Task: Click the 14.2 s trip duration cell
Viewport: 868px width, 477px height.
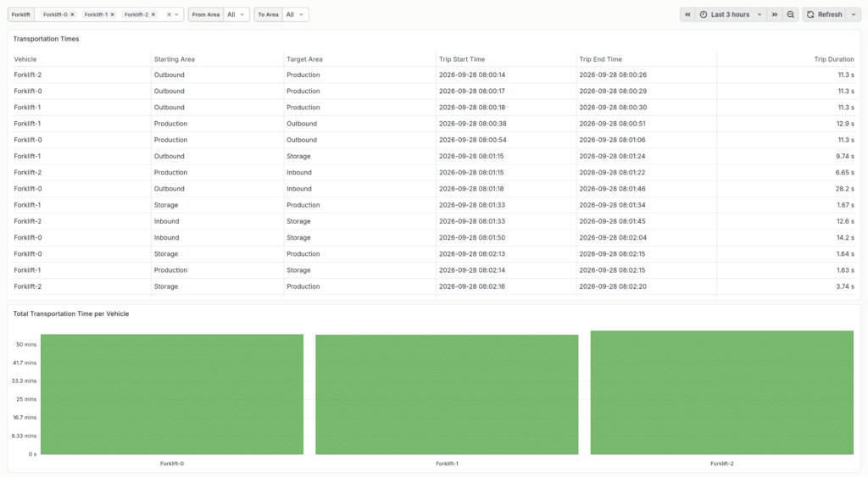Action: point(845,237)
